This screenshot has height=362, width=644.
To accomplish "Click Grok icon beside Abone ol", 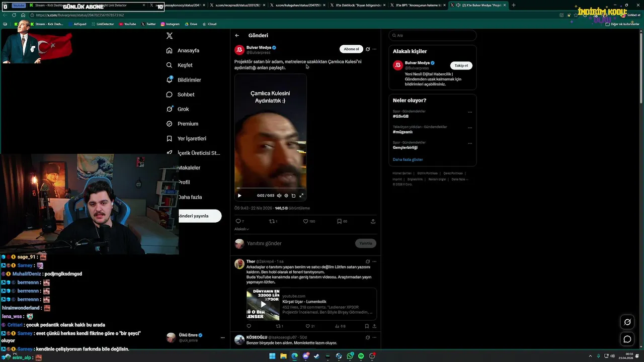I will pos(368,49).
